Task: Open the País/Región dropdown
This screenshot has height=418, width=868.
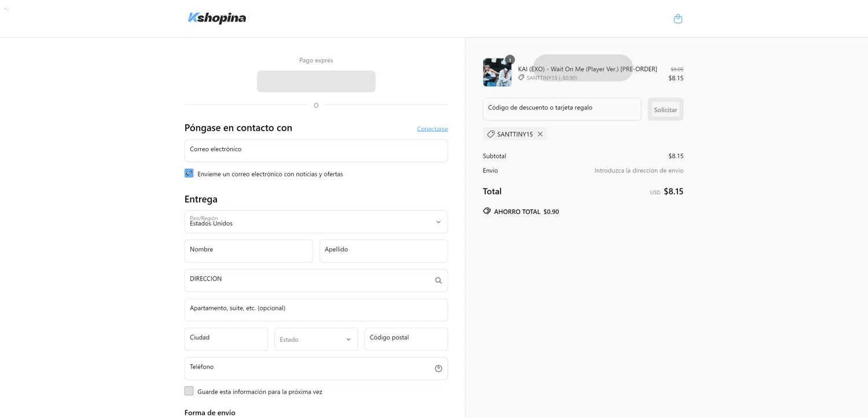Action: [x=316, y=222]
